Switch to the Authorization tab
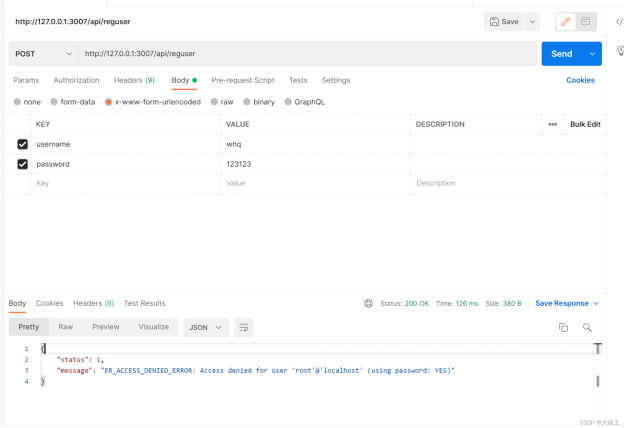Screen dimensions: 624x428 pyautogui.click(x=76, y=80)
